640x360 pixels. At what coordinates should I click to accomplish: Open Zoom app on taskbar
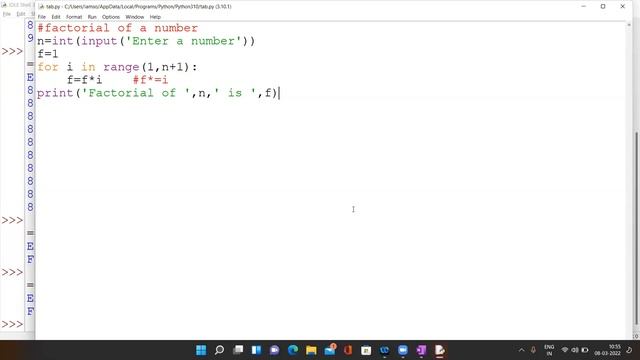[x=403, y=350]
